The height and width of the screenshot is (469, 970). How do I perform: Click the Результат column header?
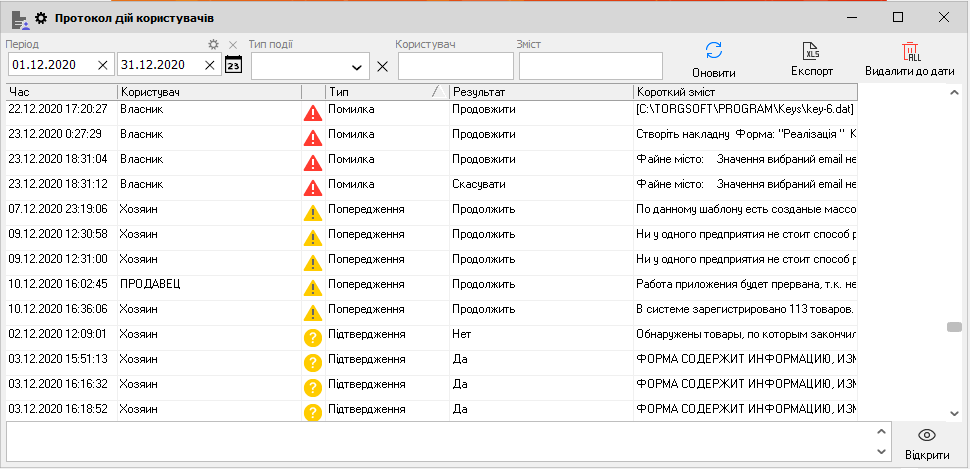[x=540, y=92]
